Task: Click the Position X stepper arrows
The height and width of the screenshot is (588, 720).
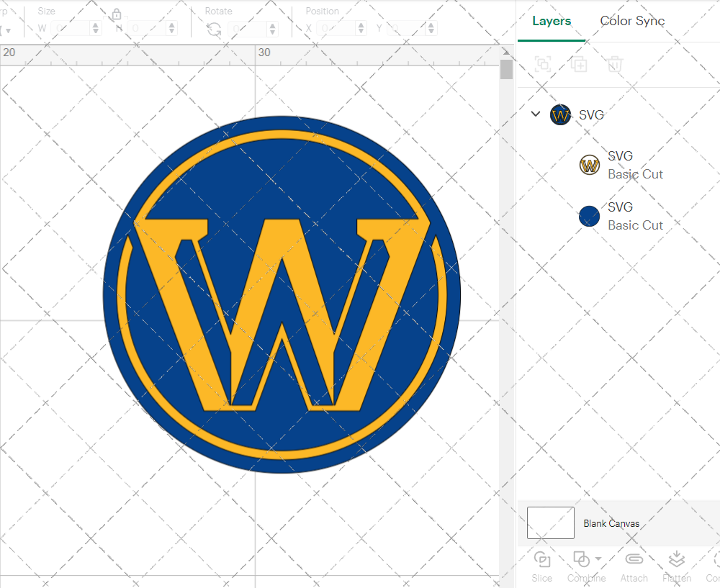Action: click(361, 29)
